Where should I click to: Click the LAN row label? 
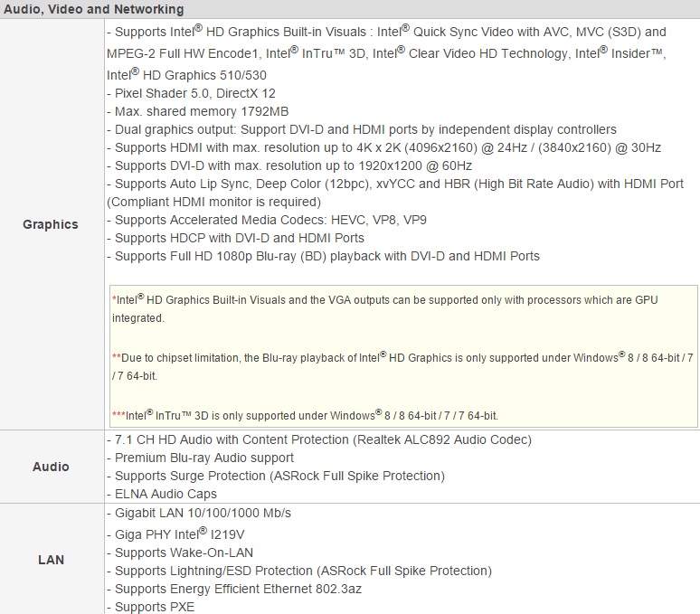51,560
